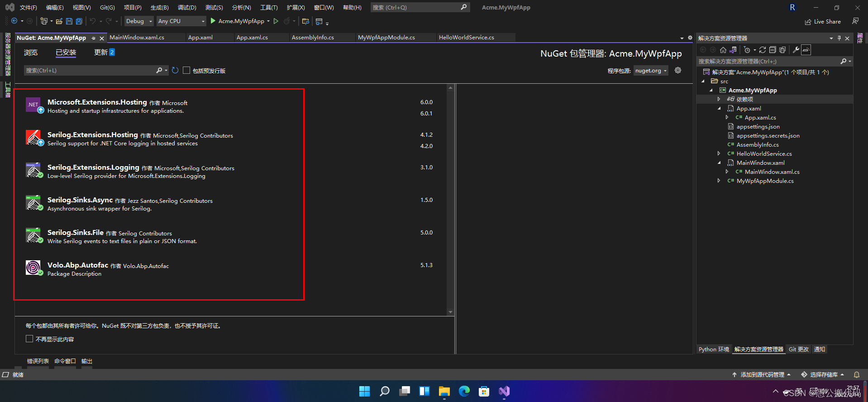Pin the Solution Explorer panel

(839, 38)
